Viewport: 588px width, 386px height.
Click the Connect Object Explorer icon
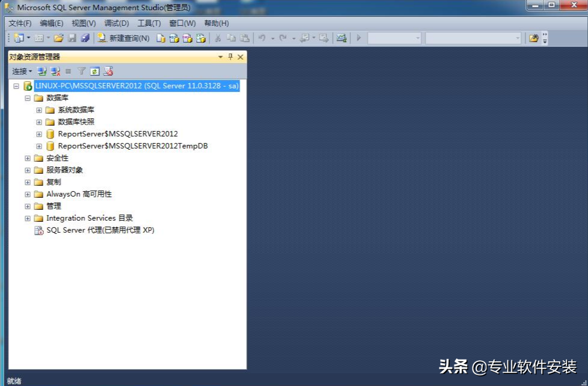[x=42, y=71]
